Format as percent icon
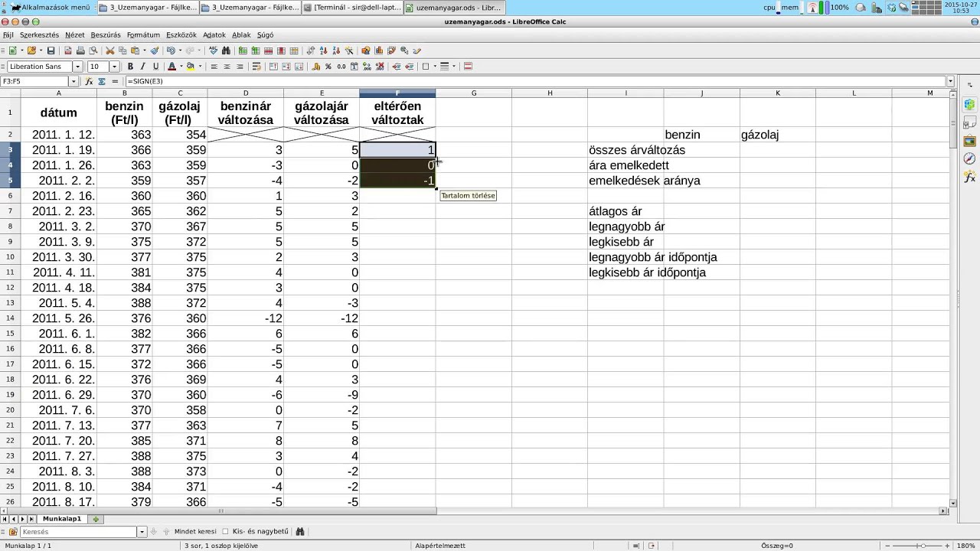Image resolution: width=980 pixels, height=551 pixels. pos(328,67)
